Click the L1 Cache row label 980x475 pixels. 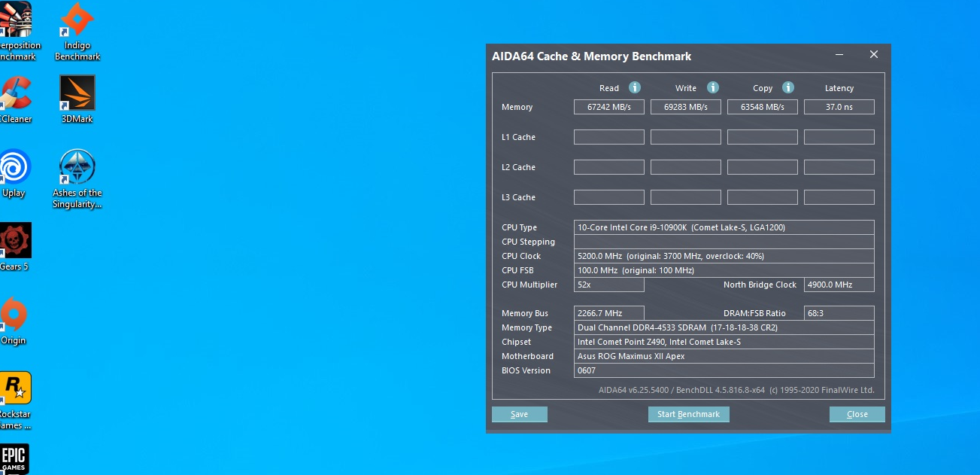coord(519,137)
